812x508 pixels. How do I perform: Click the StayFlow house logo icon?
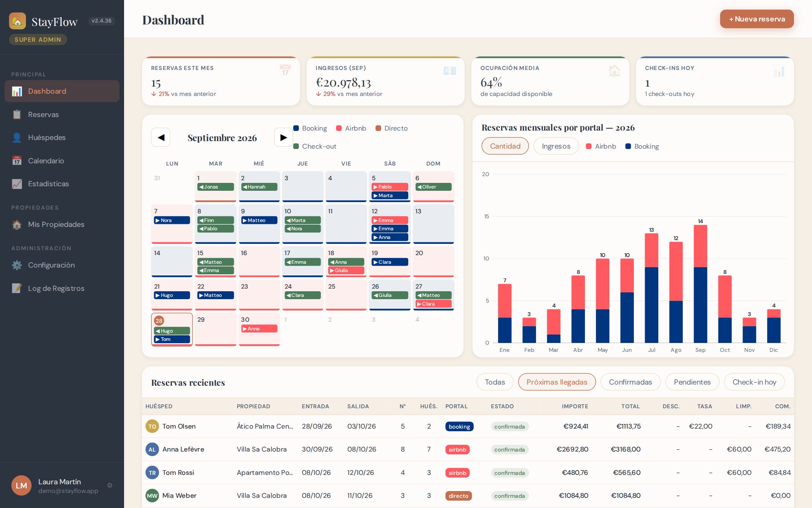(17, 21)
